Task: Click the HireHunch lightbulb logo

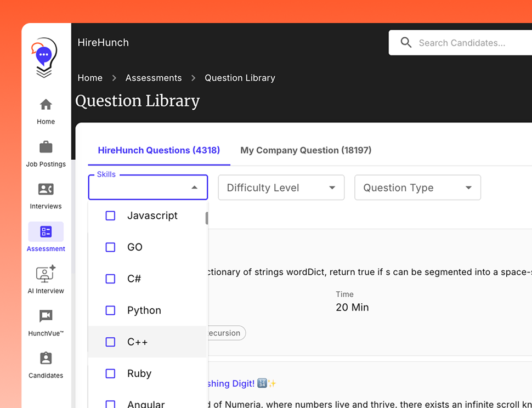Action: (x=44, y=58)
